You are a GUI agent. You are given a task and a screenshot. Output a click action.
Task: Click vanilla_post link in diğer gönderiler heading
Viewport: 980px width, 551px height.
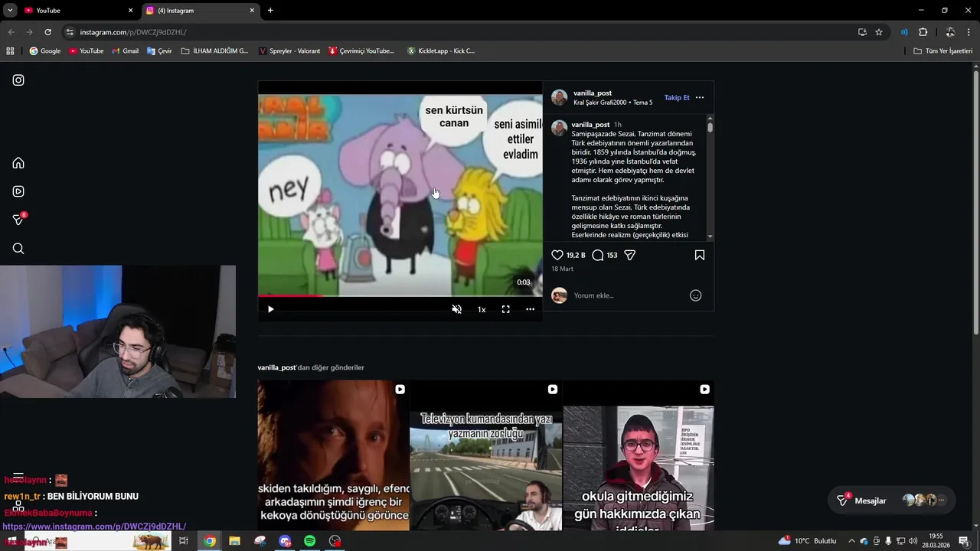(276, 367)
